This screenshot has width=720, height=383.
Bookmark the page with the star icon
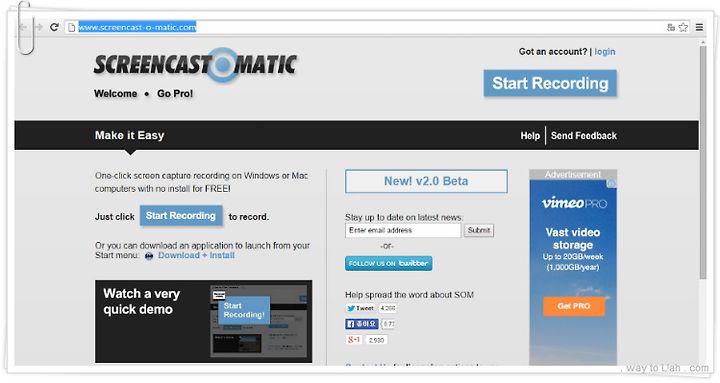coord(683,27)
